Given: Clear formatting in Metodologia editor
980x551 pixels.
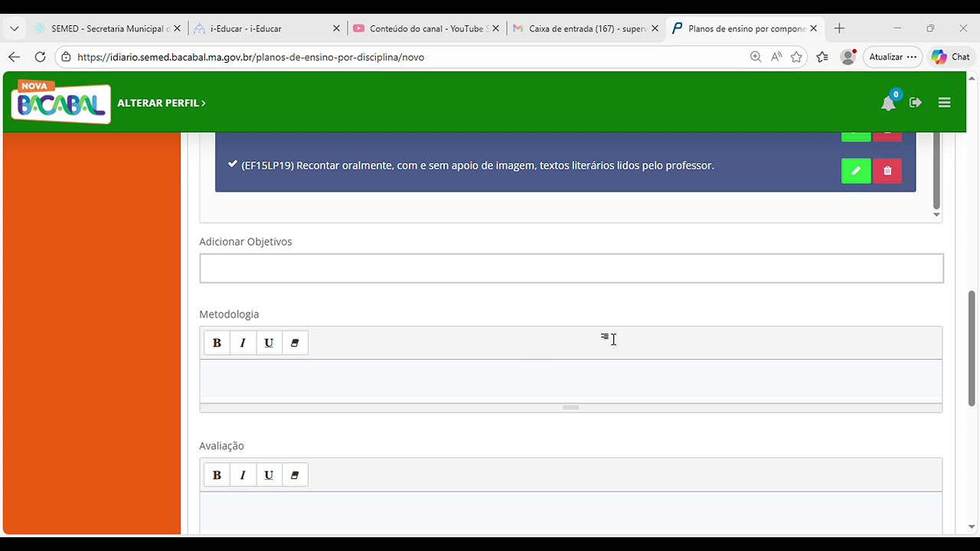Looking at the screenshot, I should 295,343.
